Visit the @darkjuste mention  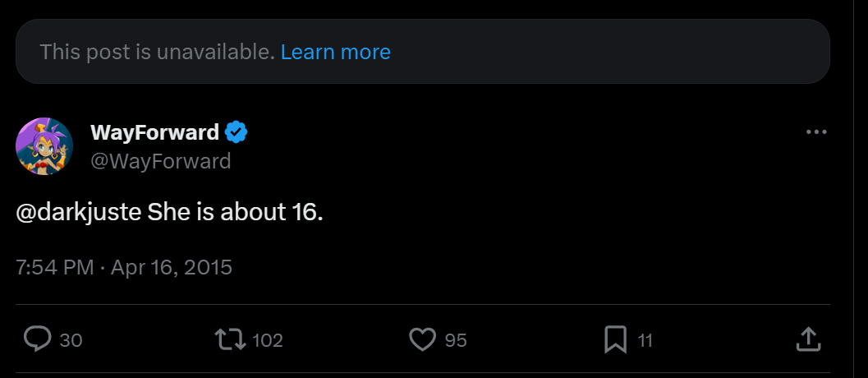point(78,213)
